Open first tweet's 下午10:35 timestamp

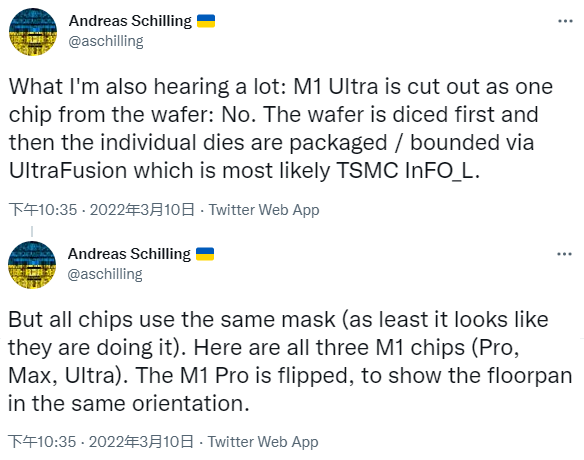(43, 210)
